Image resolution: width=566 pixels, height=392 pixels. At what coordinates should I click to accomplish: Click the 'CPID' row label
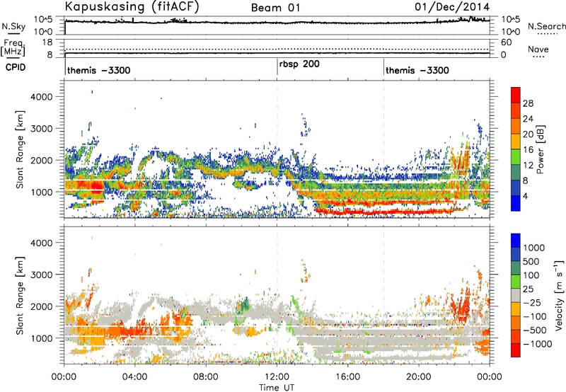pos(16,67)
